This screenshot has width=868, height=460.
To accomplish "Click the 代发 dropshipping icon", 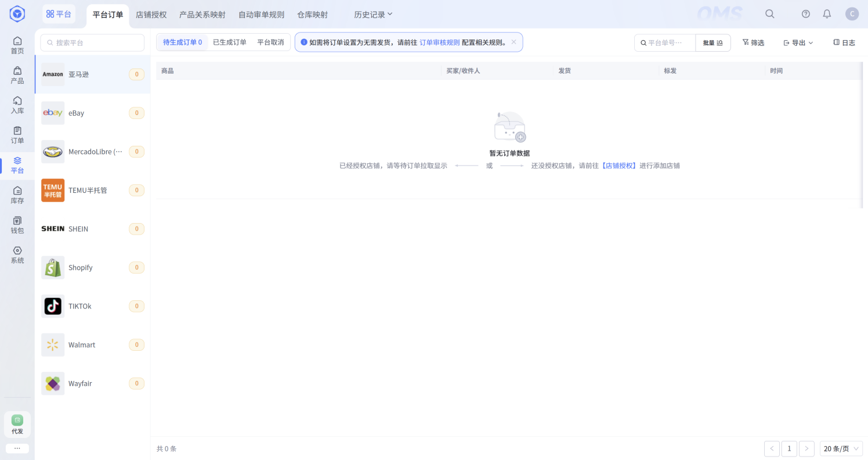I will click(x=17, y=425).
